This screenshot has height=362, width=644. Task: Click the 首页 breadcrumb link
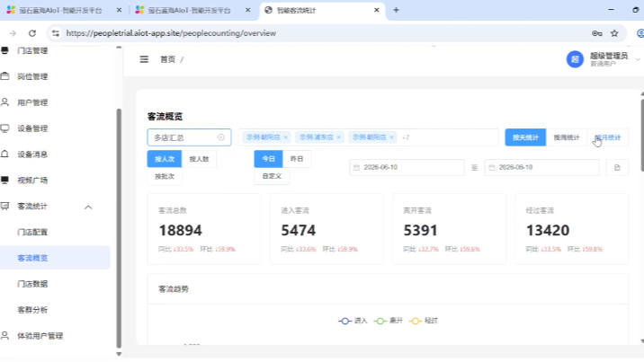tap(167, 59)
